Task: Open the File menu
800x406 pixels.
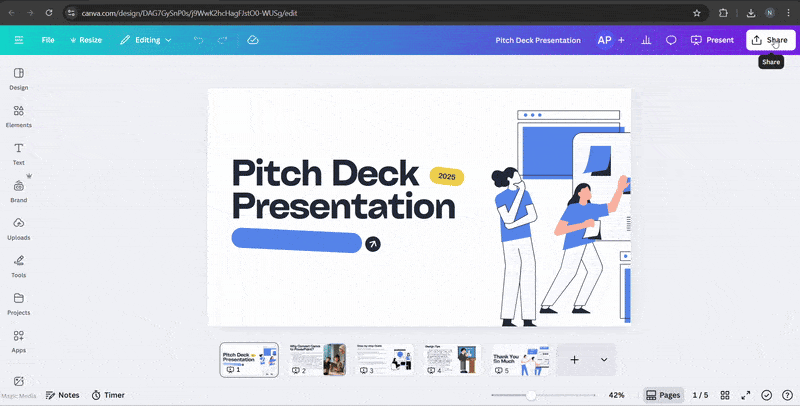Action: click(x=48, y=40)
